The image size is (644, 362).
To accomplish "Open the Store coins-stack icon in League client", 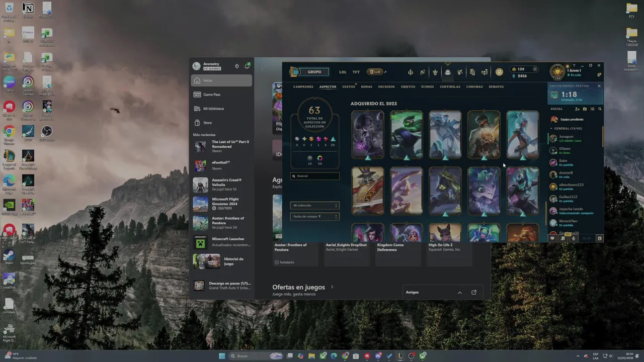I will [x=485, y=72].
